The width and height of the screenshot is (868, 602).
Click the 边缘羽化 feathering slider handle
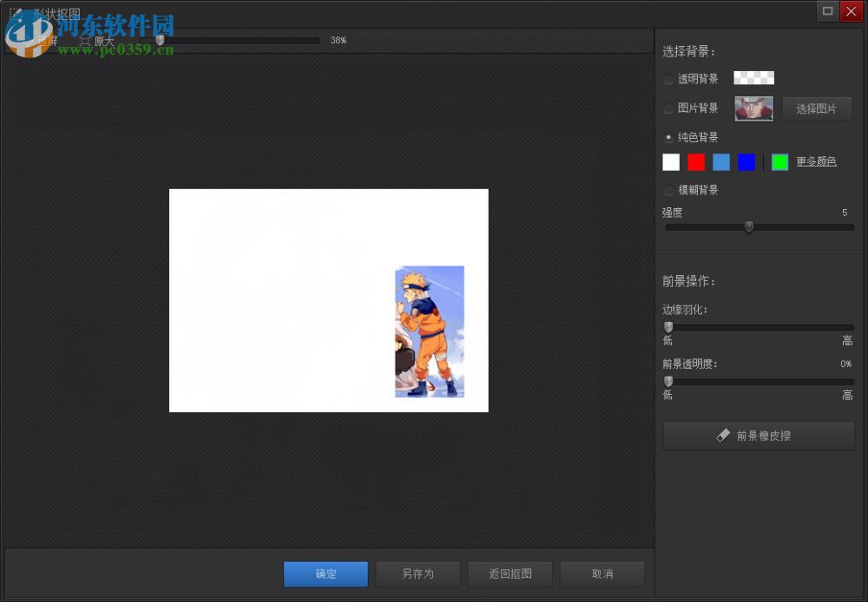668,327
